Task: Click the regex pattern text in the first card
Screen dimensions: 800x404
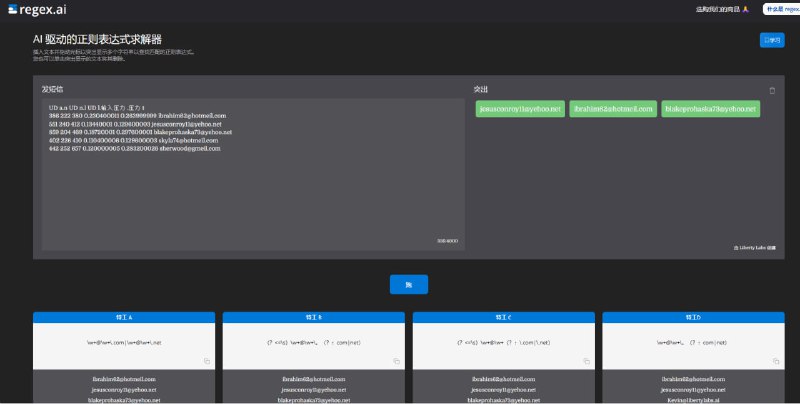Action: click(123, 342)
